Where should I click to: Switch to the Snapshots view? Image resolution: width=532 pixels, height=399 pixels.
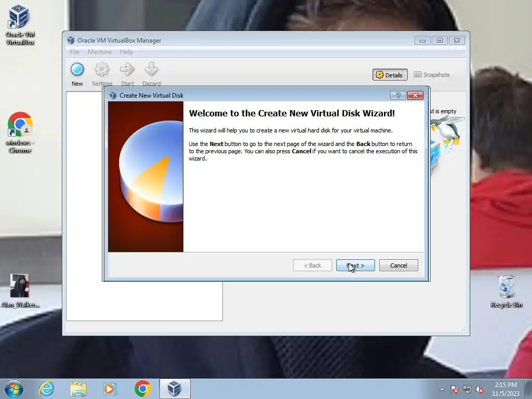[x=432, y=75]
